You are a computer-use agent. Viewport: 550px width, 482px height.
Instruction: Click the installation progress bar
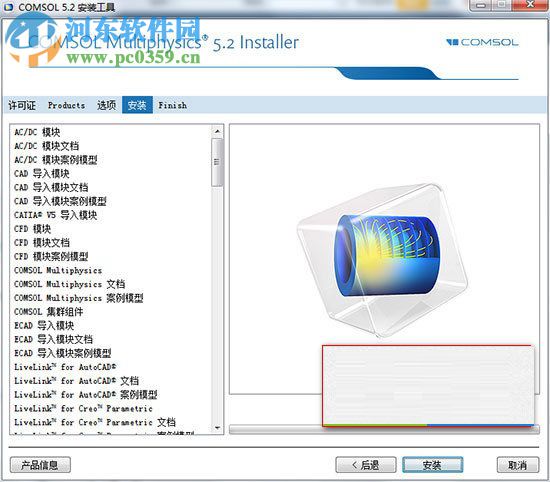point(384,429)
